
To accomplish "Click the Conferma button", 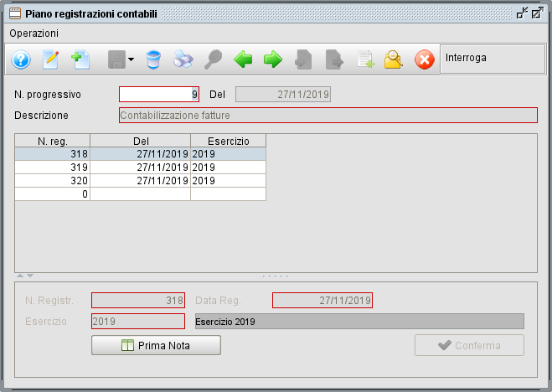I will (469, 345).
